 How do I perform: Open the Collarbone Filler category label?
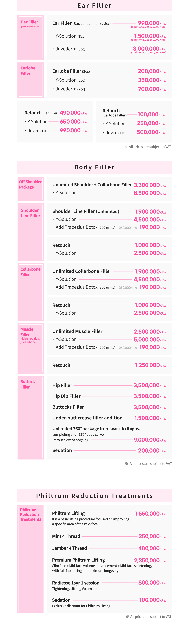[x=30, y=272]
